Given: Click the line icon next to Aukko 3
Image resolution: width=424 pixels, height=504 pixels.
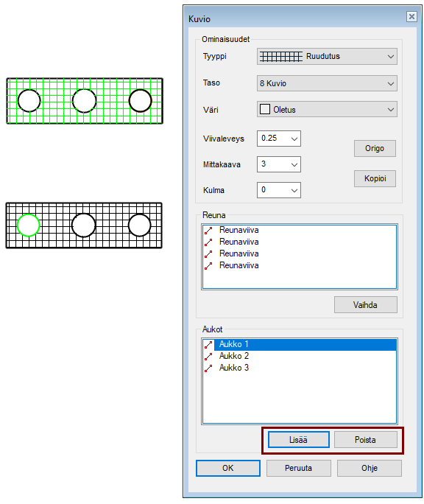Looking at the screenshot, I should [x=208, y=368].
